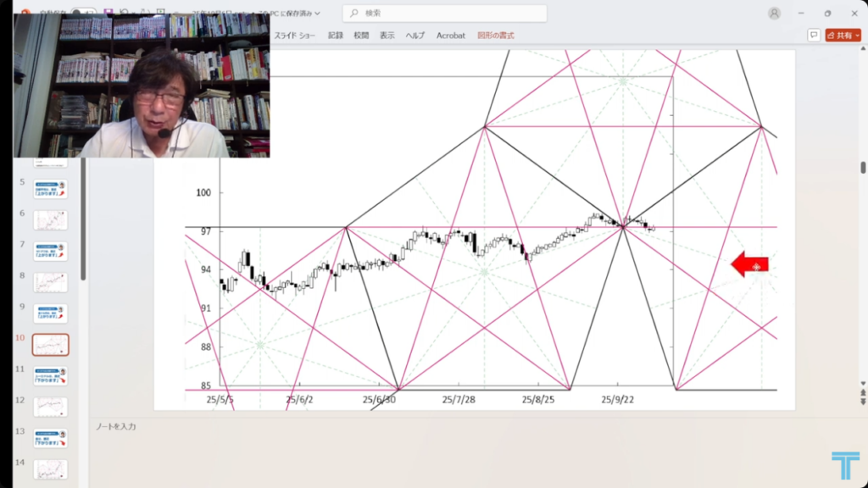
Task: Click the search magnifier icon
Action: pyautogui.click(x=353, y=14)
